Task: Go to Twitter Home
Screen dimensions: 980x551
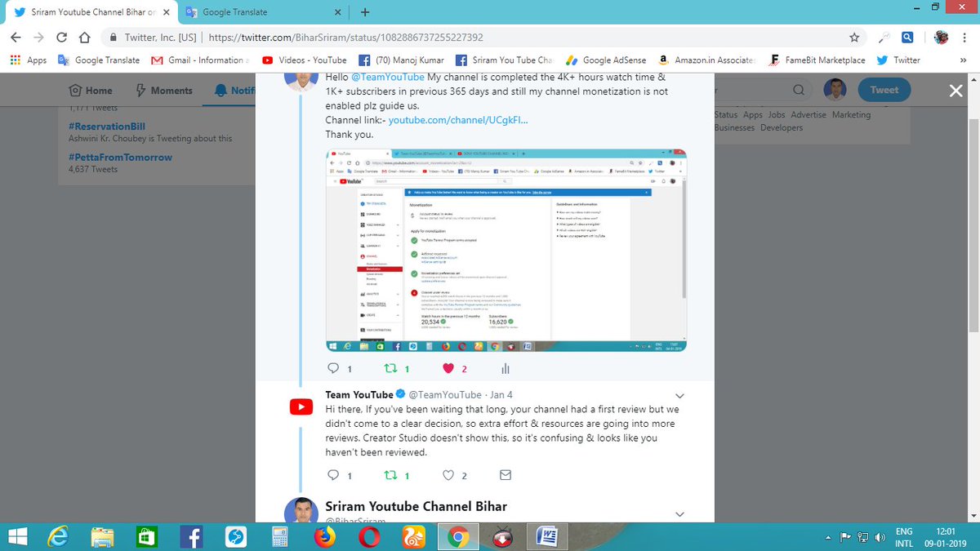Action: 91,91
